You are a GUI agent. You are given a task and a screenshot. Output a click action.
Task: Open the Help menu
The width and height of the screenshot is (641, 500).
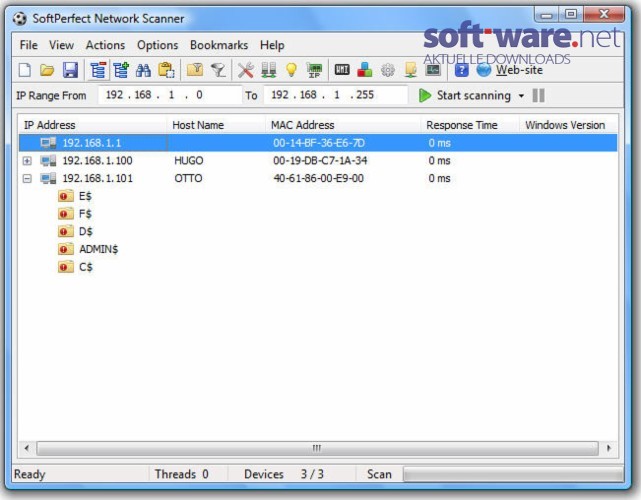click(x=272, y=45)
